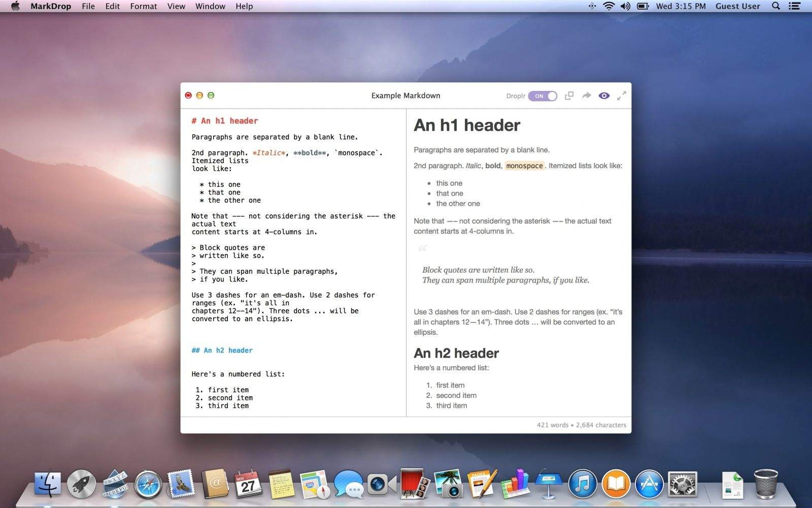812x508 pixels.
Task: Toggle the preview eye icon
Action: tap(604, 96)
